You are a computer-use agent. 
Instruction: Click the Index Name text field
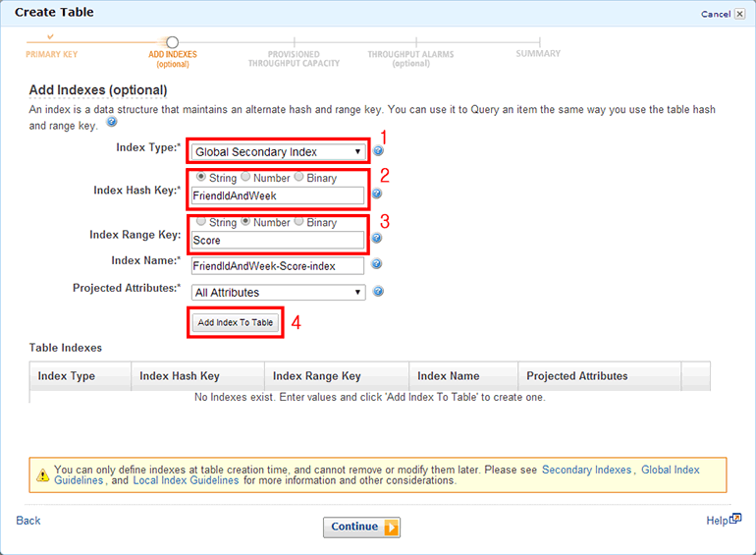point(278,265)
